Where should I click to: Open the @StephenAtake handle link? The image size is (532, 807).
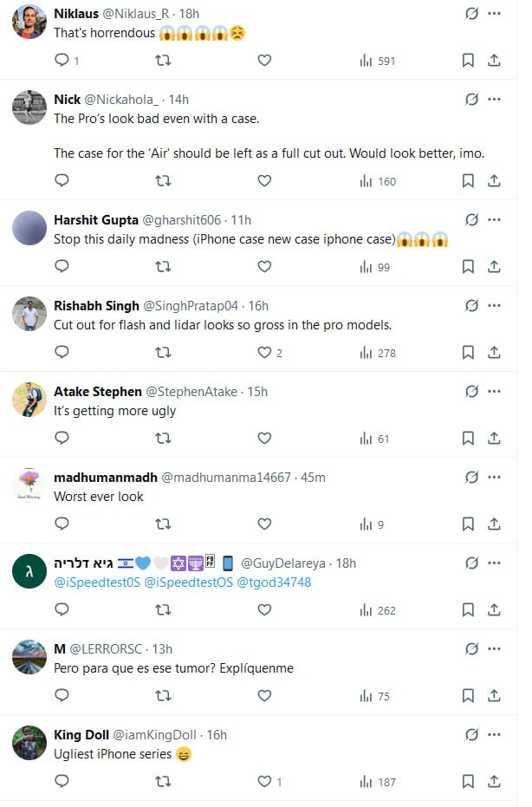[196, 392]
